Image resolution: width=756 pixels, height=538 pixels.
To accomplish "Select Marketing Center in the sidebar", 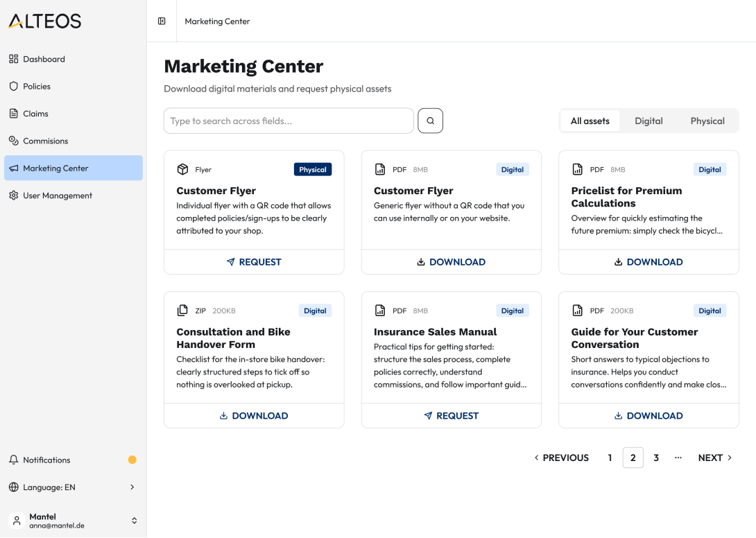I will (x=74, y=168).
